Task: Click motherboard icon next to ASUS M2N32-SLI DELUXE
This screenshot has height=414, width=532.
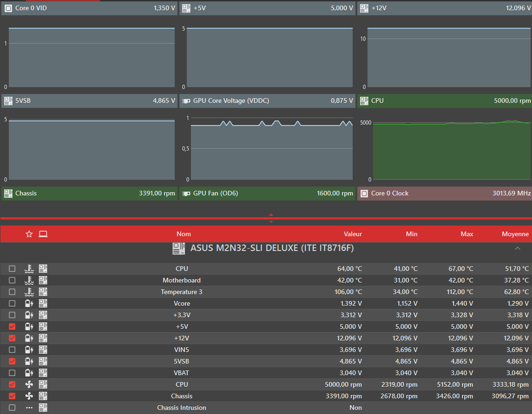Action: click(x=179, y=248)
